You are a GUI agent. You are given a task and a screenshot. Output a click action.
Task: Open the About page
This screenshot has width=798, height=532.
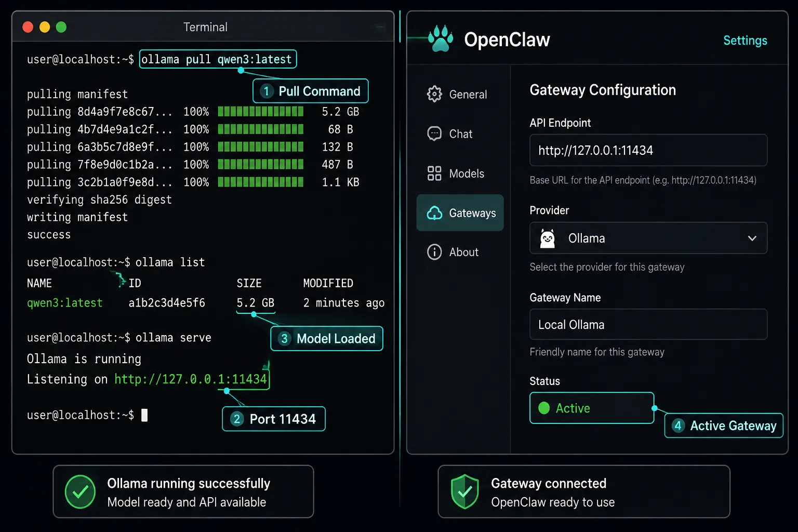[x=460, y=252]
